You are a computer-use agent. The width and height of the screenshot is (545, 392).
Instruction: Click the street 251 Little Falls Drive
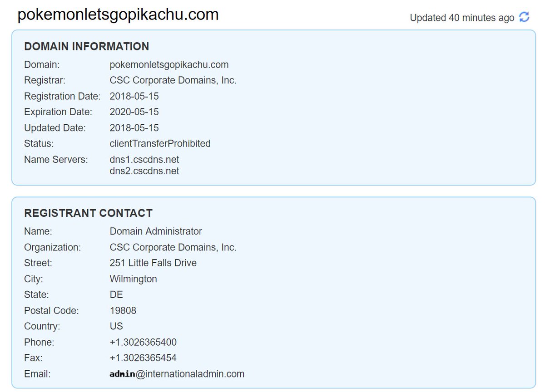pyautogui.click(x=153, y=263)
